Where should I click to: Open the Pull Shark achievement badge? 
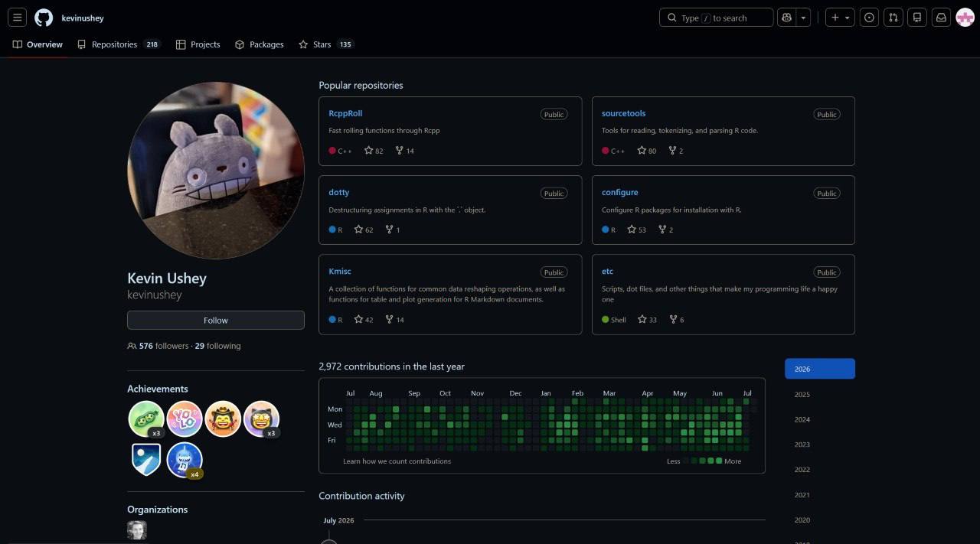click(x=185, y=460)
